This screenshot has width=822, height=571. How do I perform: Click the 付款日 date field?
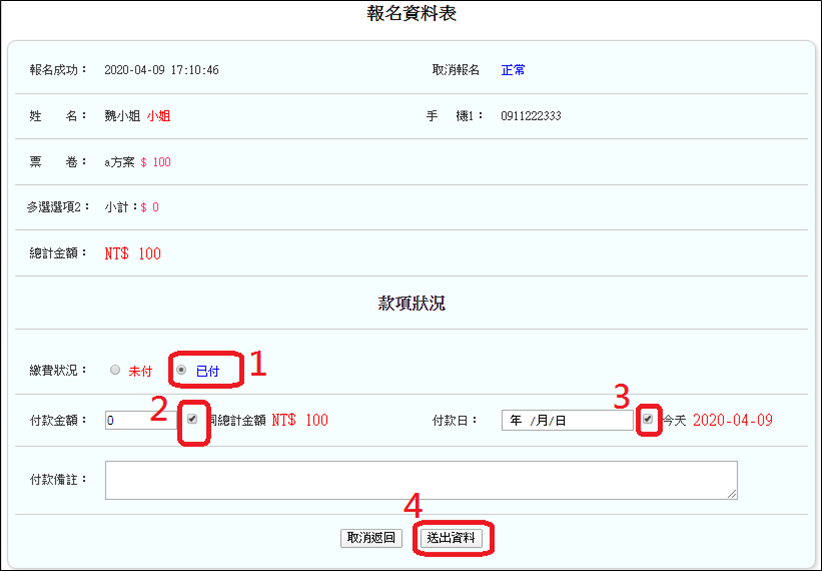tap(566, 421)
